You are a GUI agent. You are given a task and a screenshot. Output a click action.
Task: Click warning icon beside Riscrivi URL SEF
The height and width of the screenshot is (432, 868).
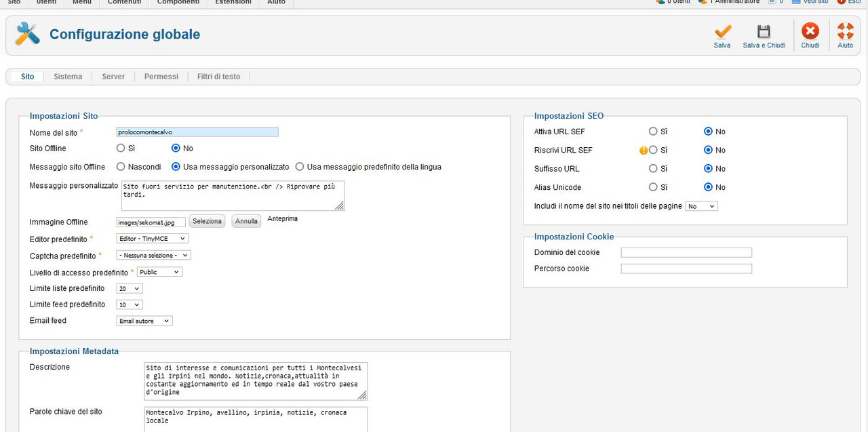click(644, 150)
